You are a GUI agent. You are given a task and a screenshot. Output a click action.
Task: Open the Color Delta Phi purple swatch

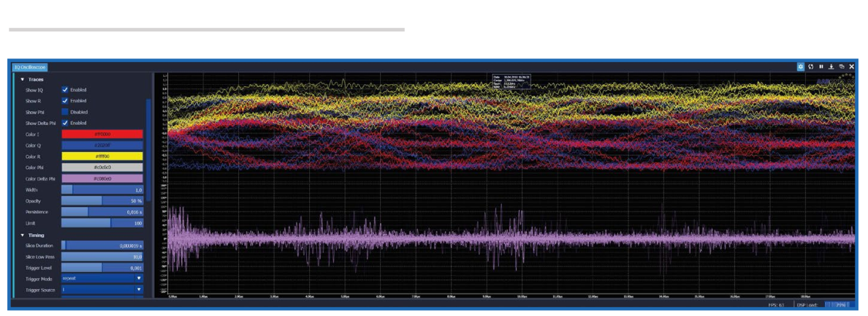(x=102, y=178)
